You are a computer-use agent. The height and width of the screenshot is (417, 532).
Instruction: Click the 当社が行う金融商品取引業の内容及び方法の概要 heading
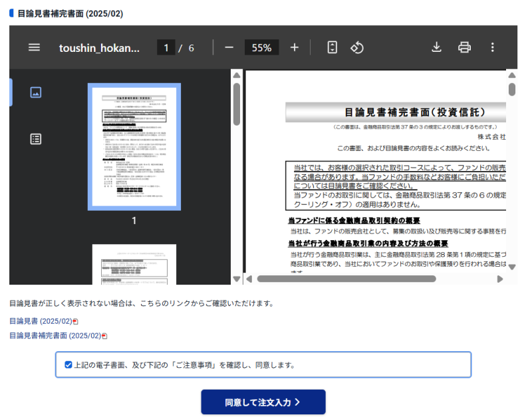tap(368, 243)
